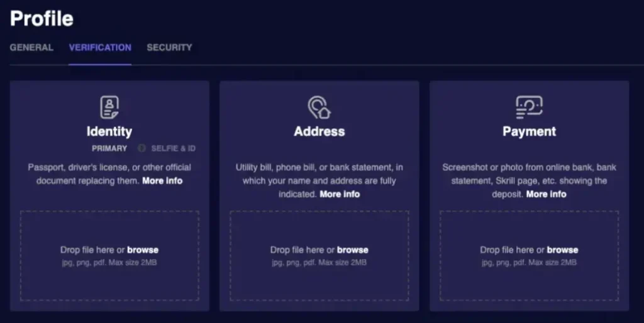The width and height of the screenshot is (644, 323).
Task: Switch to SELFIE & ID option
Action: click(174, 148)
